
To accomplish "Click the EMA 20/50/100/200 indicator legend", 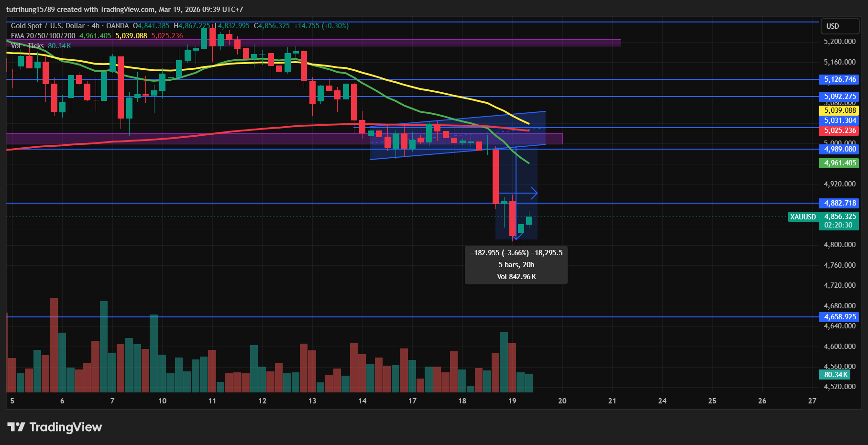I will coord(43,36).
